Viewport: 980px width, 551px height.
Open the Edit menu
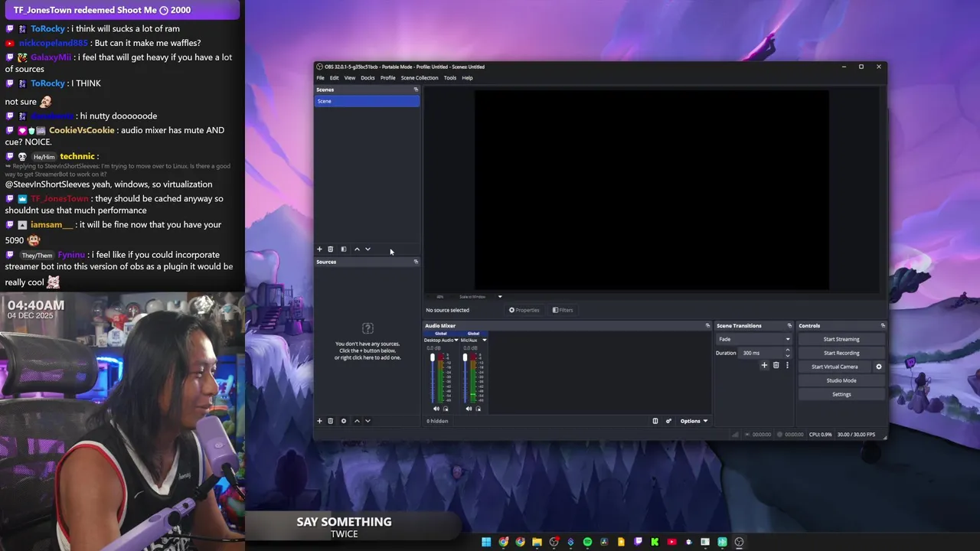pyautogui.click(x=335, y=78)
